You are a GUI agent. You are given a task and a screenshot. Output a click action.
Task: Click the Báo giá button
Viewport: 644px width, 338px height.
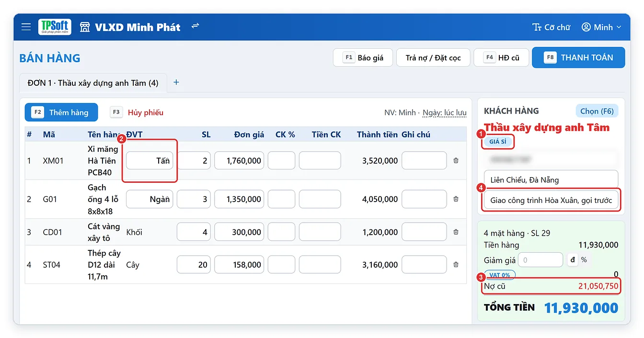tap(363, 57)
